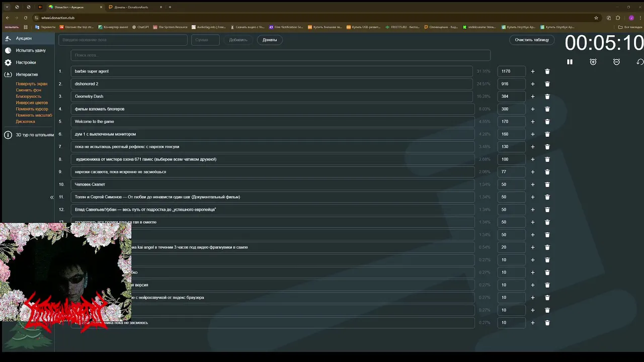
Task: Click the plus icon for 'фильм взломать блогеров'
Action: tap(533, 109)
